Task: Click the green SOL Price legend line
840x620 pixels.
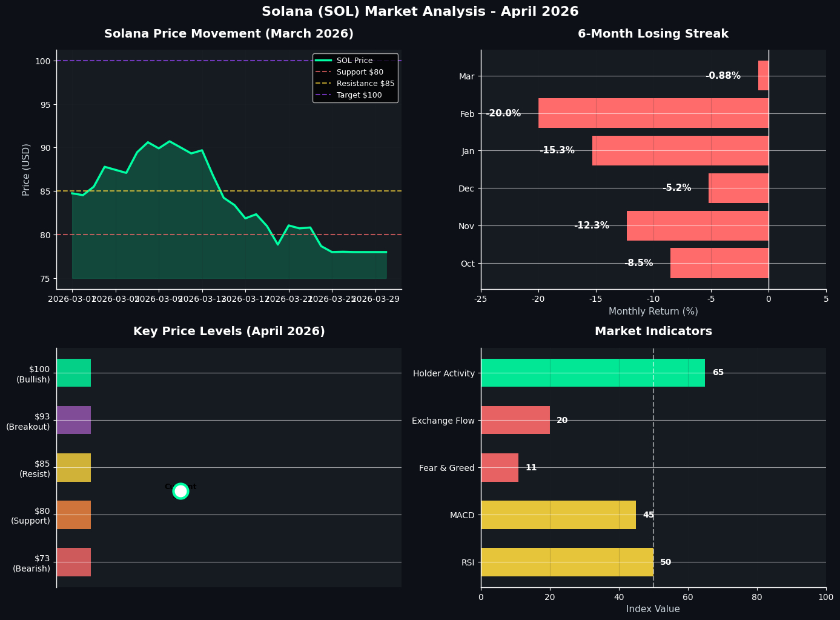Action: [324, 61]
